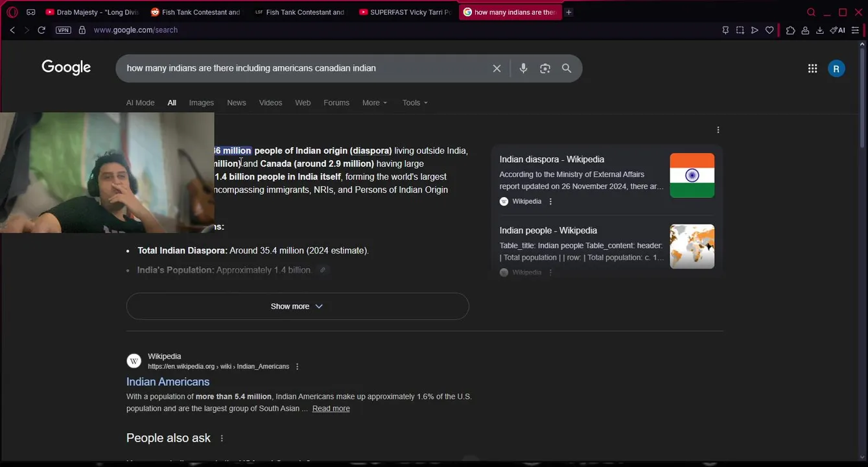868x467 pixels.
Task: Click the en.wikipedia.org Indian_Americans URL
Action: click(218, 366)
